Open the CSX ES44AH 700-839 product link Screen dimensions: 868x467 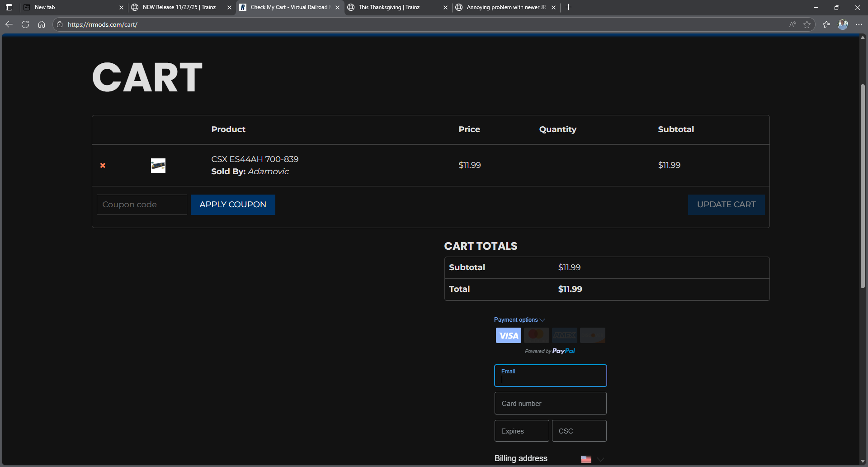(255, 159)
